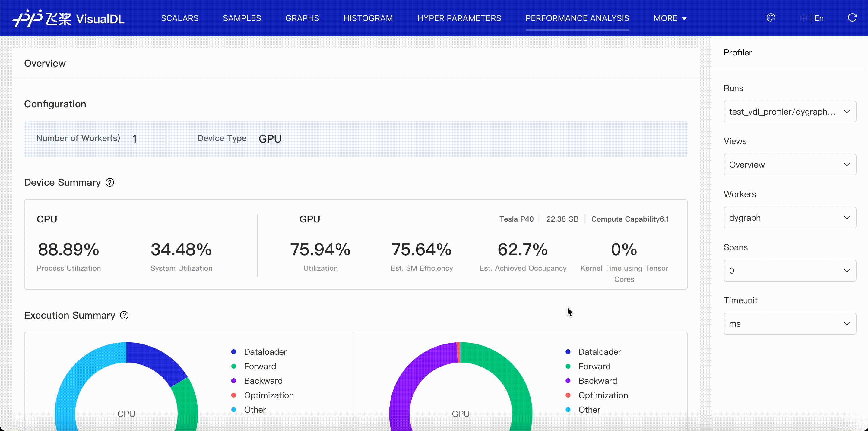868x431 pixels.
Task: Click the theme palette icon
Action: (771, 18)
